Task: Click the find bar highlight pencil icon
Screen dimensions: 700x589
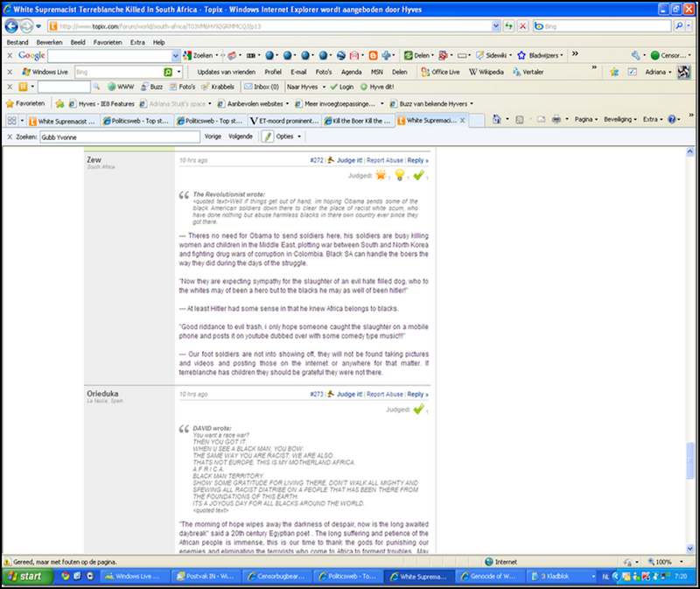Action: point(268,137)
